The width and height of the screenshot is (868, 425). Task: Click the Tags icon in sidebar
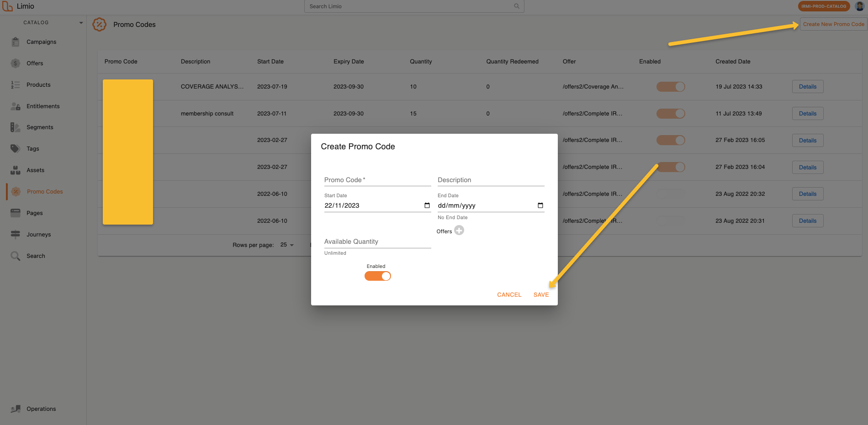click(x=16, y=149)
